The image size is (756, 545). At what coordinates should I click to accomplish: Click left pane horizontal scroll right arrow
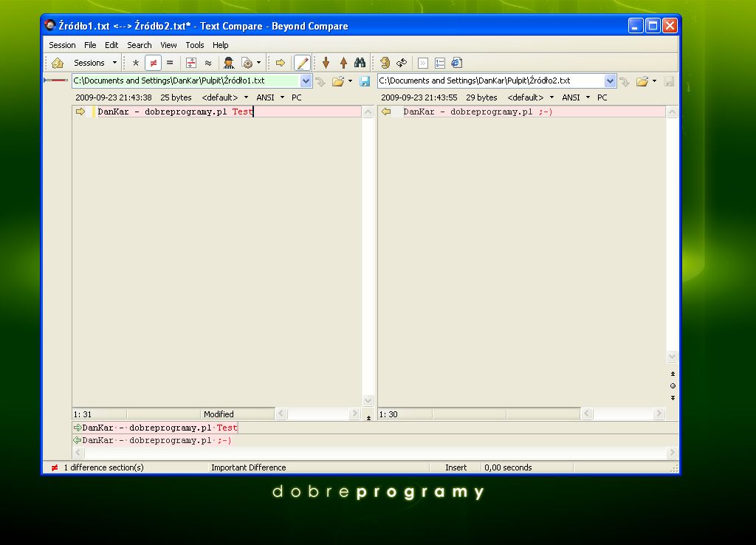(x=354, y=414)
